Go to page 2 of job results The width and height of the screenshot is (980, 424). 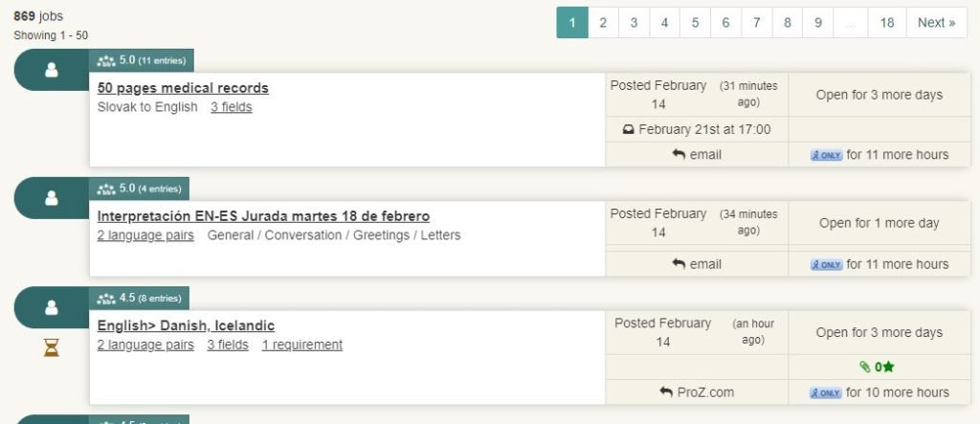click(603, 23)
